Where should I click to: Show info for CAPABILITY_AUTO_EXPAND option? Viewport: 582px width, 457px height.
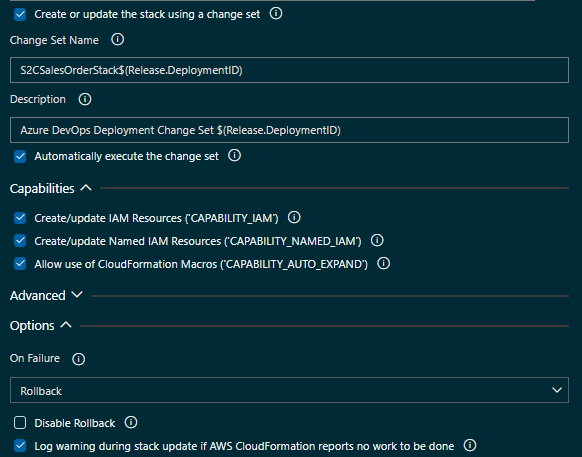point(383,264)
